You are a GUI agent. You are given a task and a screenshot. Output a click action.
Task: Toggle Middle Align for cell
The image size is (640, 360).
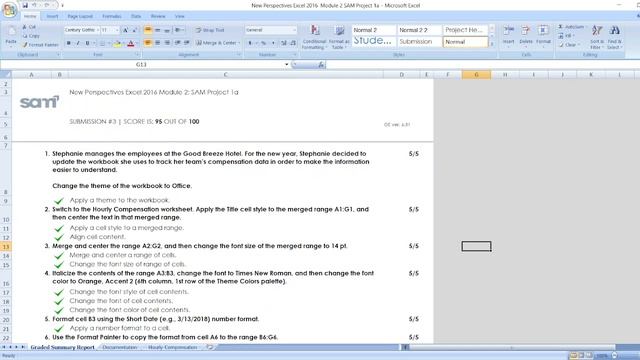pyautogui.click(x=158, y=30)
